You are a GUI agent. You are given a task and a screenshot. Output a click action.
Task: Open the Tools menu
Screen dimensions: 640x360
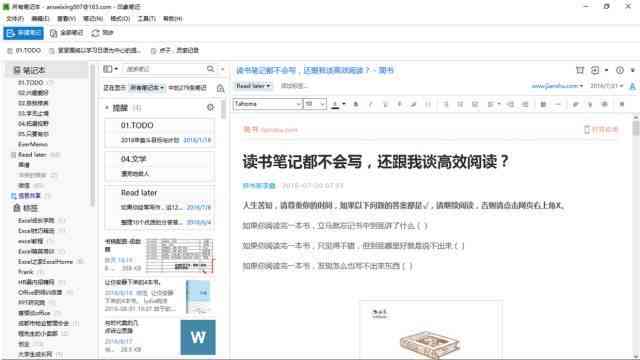click(146, 19)
